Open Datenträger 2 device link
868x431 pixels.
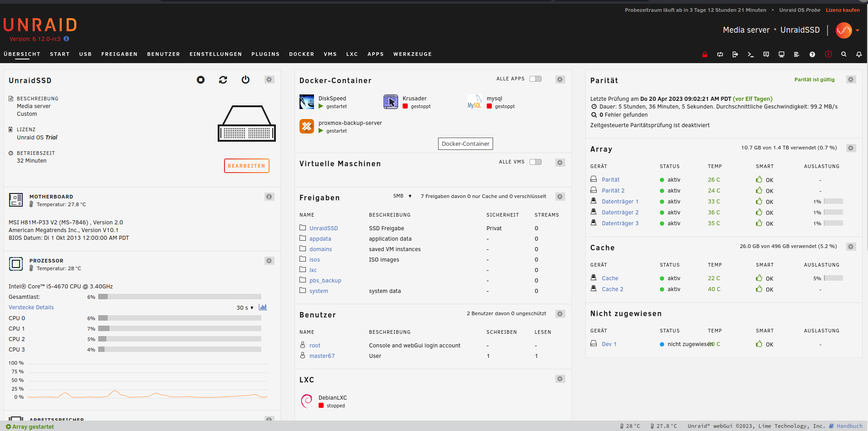(x=620, y=213)
